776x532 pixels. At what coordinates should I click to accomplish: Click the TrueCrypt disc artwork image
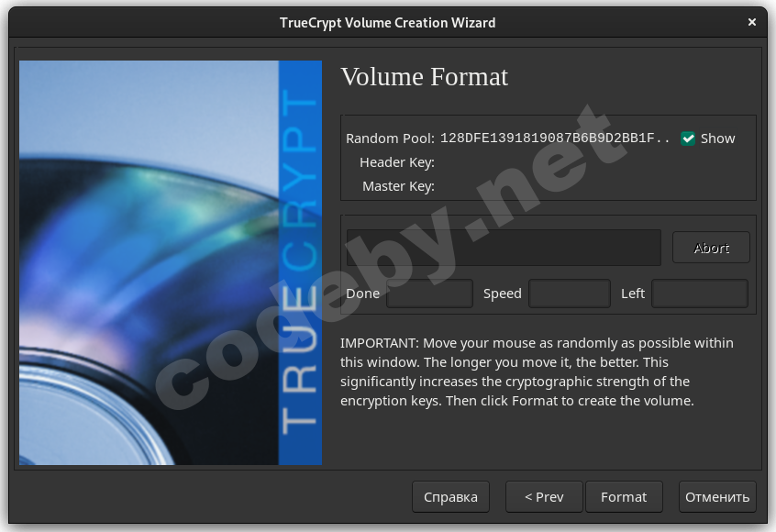[x=171, y=262]
